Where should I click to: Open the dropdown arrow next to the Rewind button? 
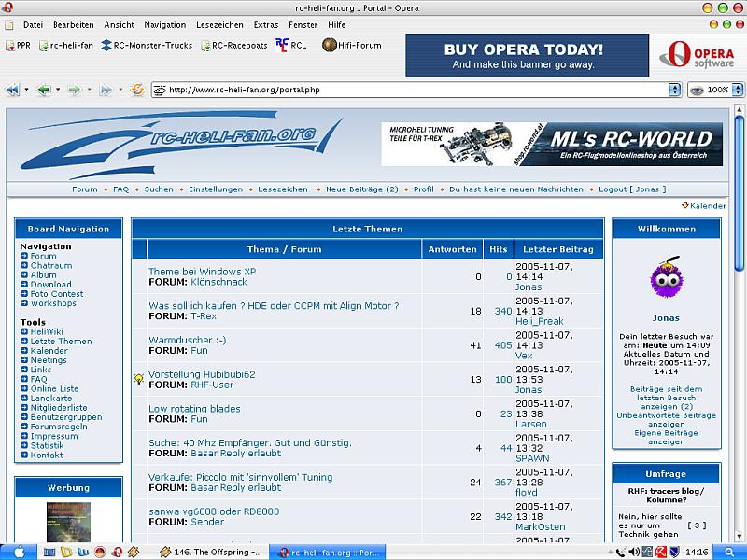26,89
